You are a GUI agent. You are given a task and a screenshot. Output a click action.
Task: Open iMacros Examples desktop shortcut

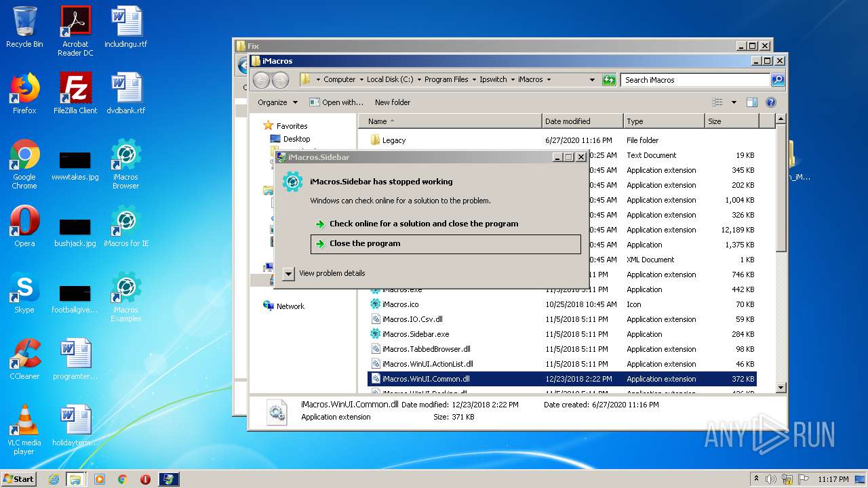click(x=126, y=297)
